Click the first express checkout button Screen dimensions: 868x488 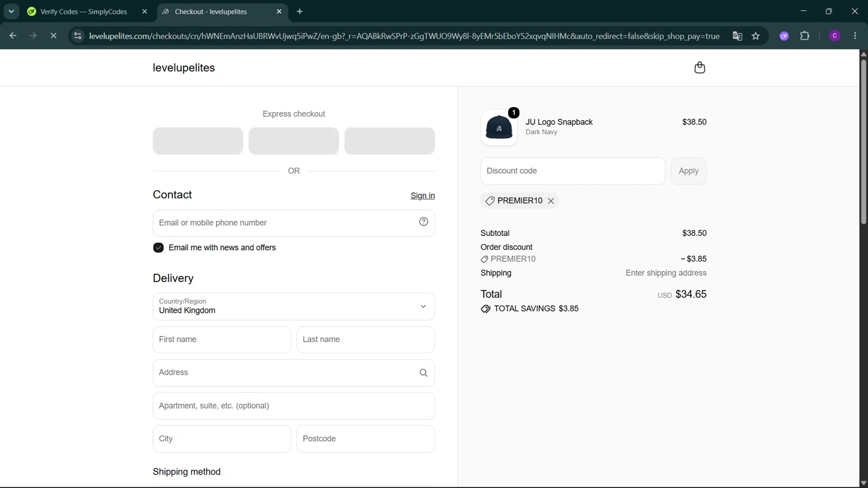198,141
